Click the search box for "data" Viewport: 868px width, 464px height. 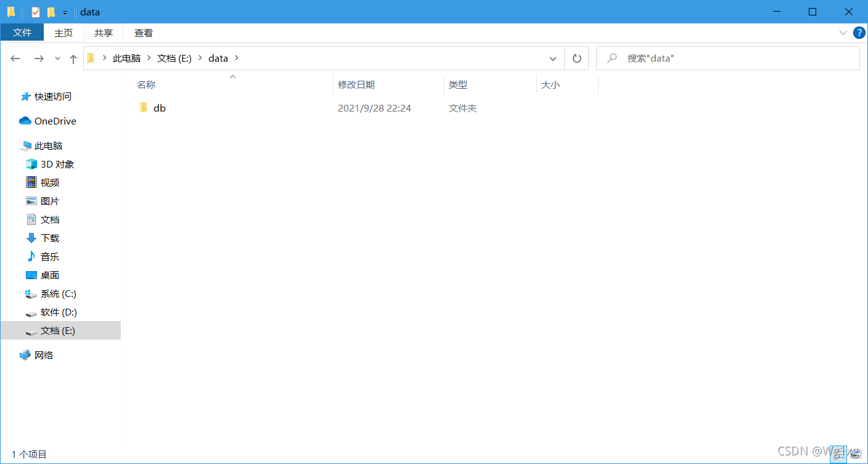tap(728, 58)
